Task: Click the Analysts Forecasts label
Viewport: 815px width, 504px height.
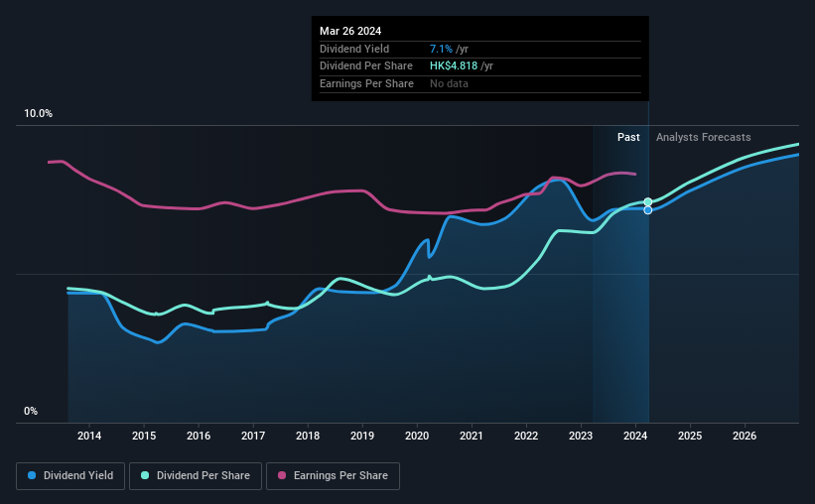Action: click(x=703, y=137)
